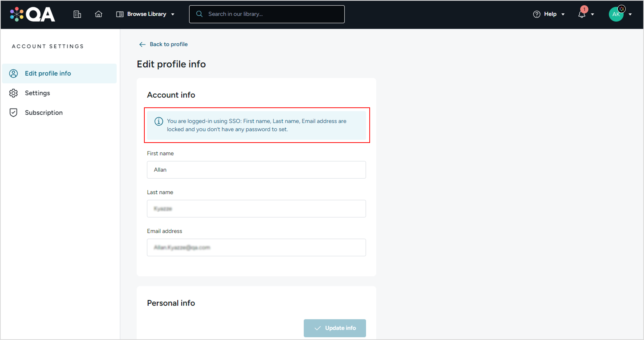Click the SSO logged-in notice text
The height and width of the screenshot is (340, 644).
tap(256, 125)
